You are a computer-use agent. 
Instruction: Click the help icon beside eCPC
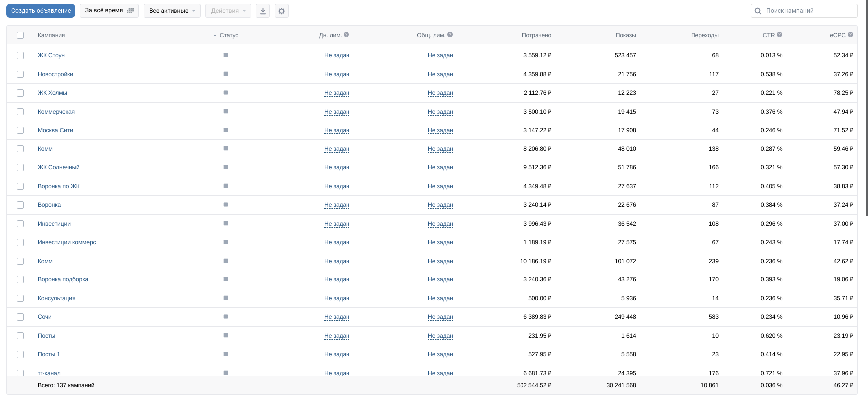tap(850, 35)
